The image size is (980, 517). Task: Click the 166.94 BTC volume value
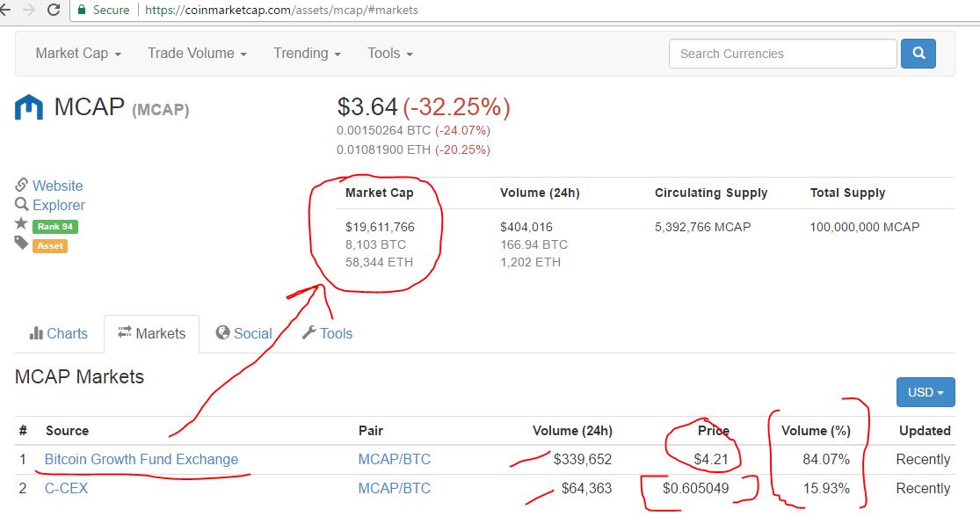[534, 244]
